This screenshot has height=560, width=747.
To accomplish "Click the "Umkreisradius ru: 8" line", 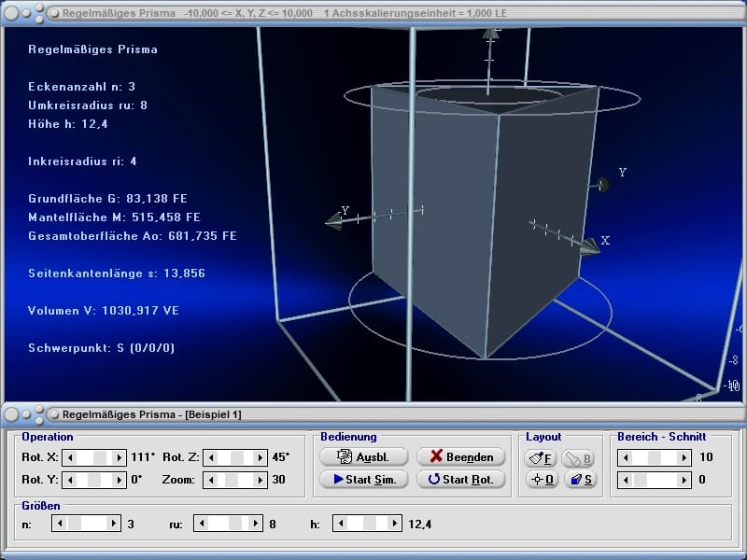I will click(x=88, y=105).
